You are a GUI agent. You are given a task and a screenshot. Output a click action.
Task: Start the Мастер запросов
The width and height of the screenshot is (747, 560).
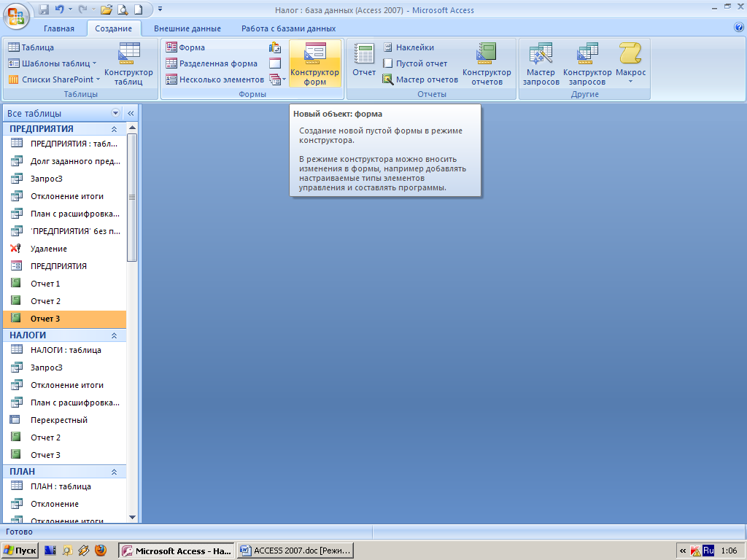[x=541, y=64]
